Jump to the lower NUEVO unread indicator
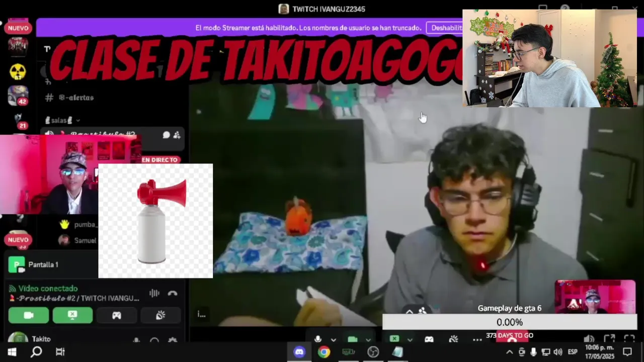644x362 pixels. [x=18, y=240]
